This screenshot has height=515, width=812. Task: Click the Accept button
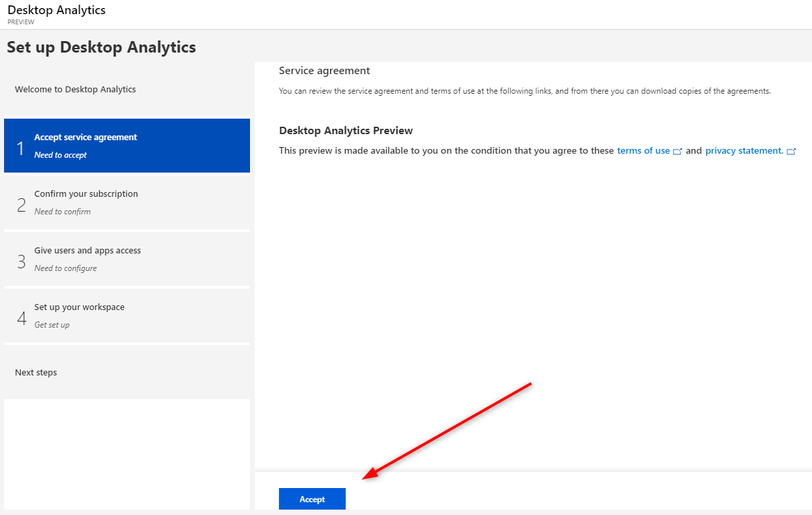312,499
